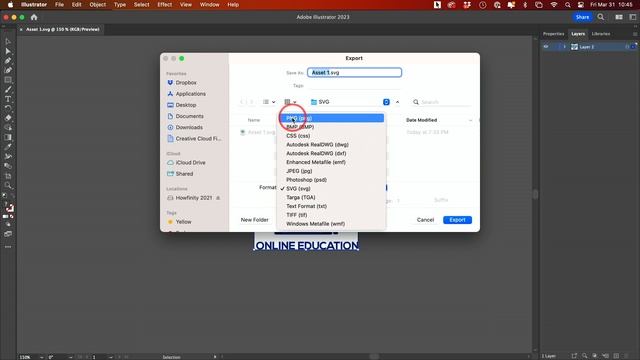Choose CSS (css) format
640x360 pixels.
coord(331,136)
